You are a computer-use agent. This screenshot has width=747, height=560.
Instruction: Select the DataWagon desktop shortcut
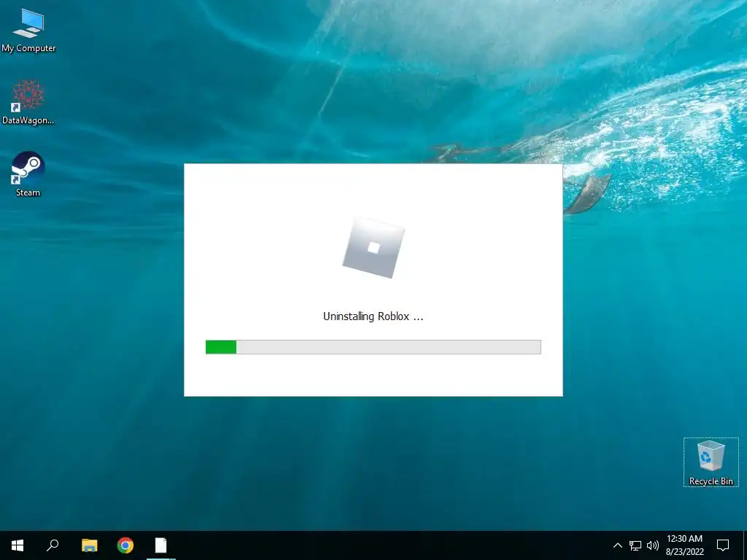(28, 102)
